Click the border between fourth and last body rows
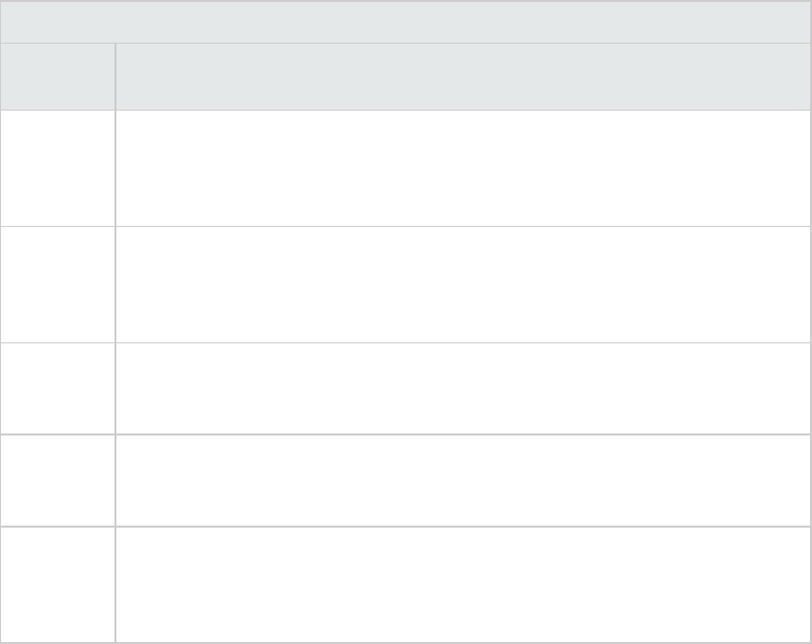Viewport: 812px width, 644px height. click(x=406, y=527)
